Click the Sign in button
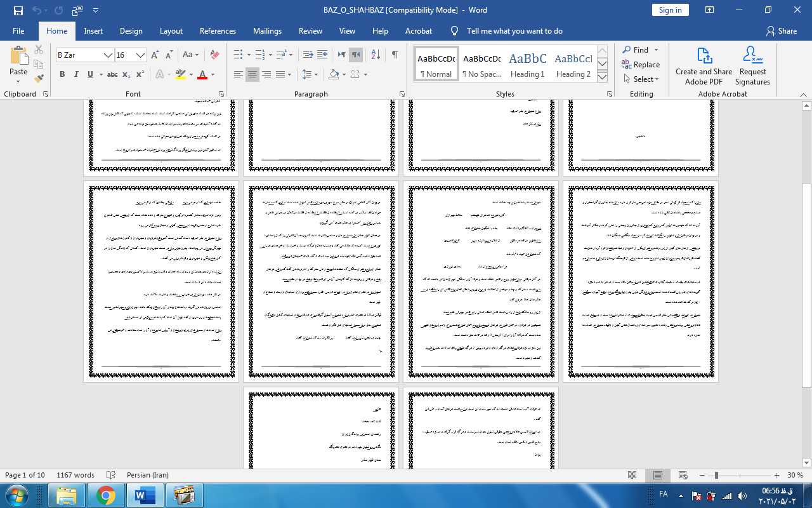This screenshot has width=812, height=508. (670, 10)
